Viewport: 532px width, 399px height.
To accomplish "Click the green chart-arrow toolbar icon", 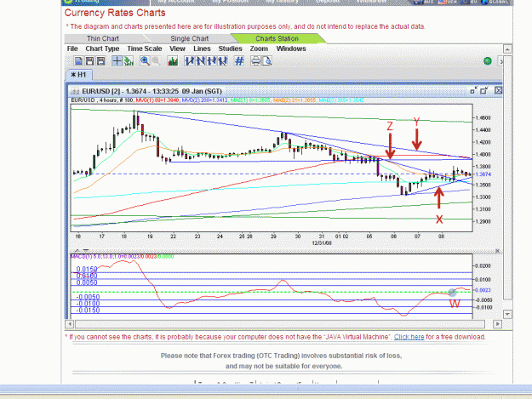I will click(129, 61).
